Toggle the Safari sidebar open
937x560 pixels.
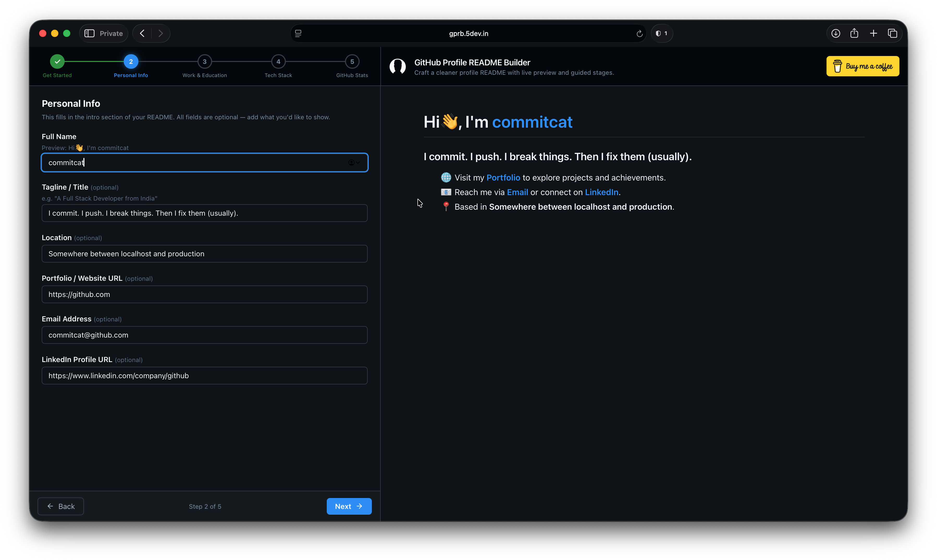89,33
